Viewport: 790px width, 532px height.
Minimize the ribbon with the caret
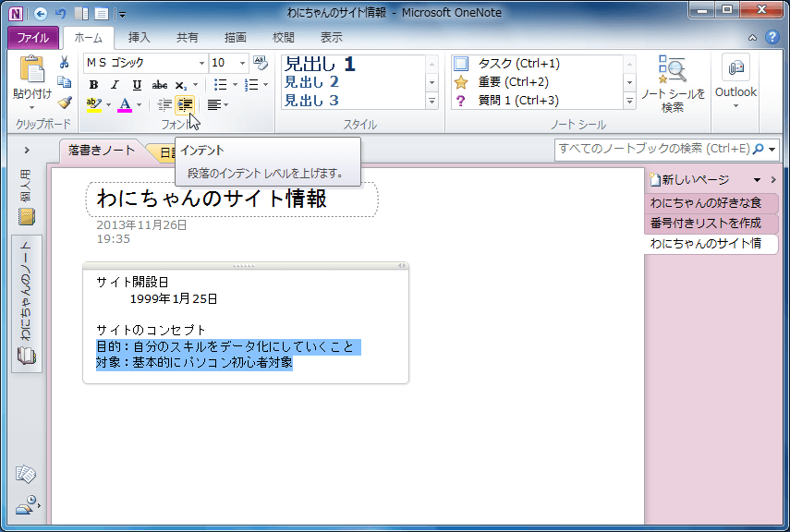[x=752, y=38]
